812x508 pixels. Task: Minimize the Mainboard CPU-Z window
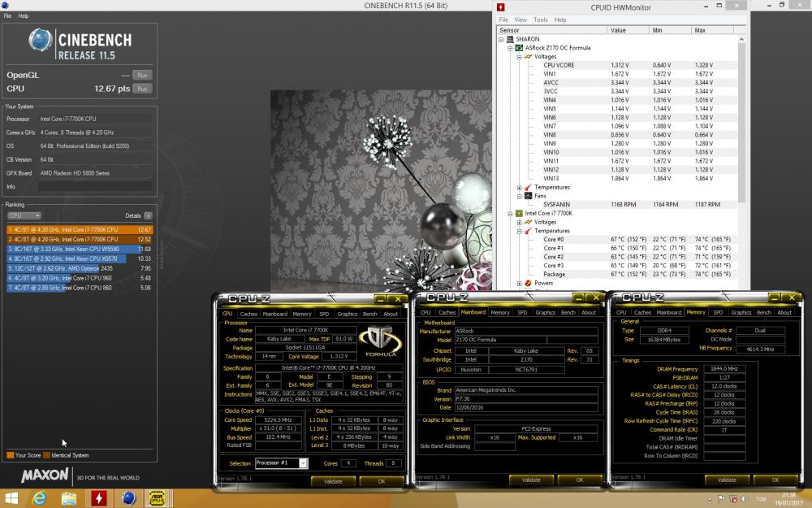579,298
